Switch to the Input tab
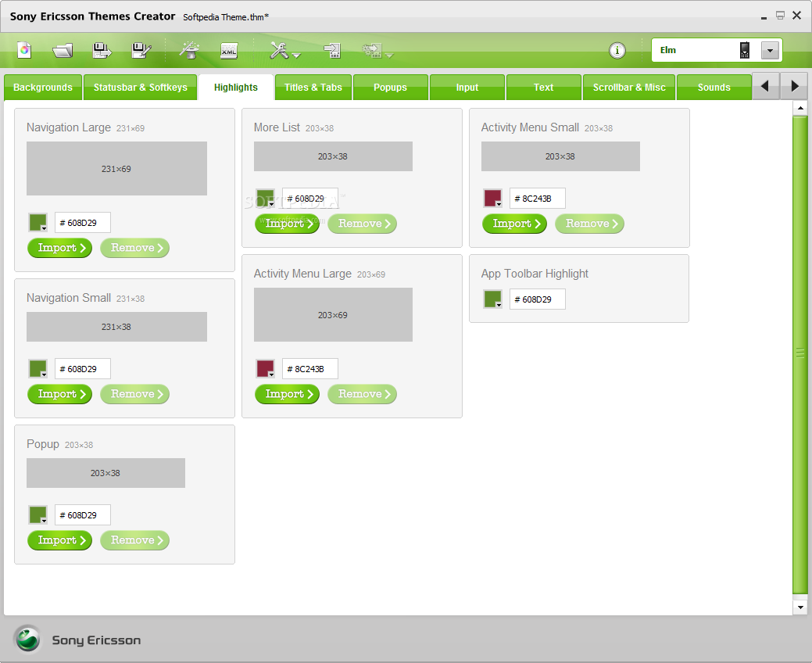The width and height of the screenshot is (812, 663). [467, 87]
